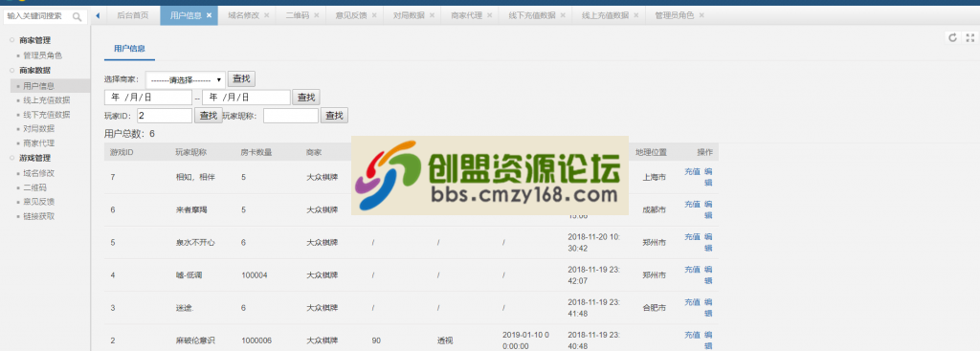Image resolution: width=980 pixels, height=351 pixels.
Task: Collapse the 商家管理 sidebar group
Action: (x=35, y=40)
